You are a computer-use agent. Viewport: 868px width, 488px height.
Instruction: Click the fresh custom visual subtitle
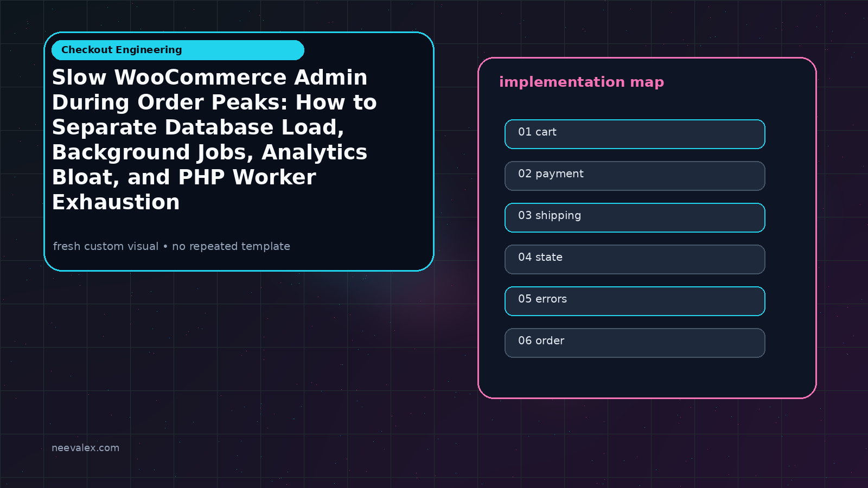tap(171, 246)
